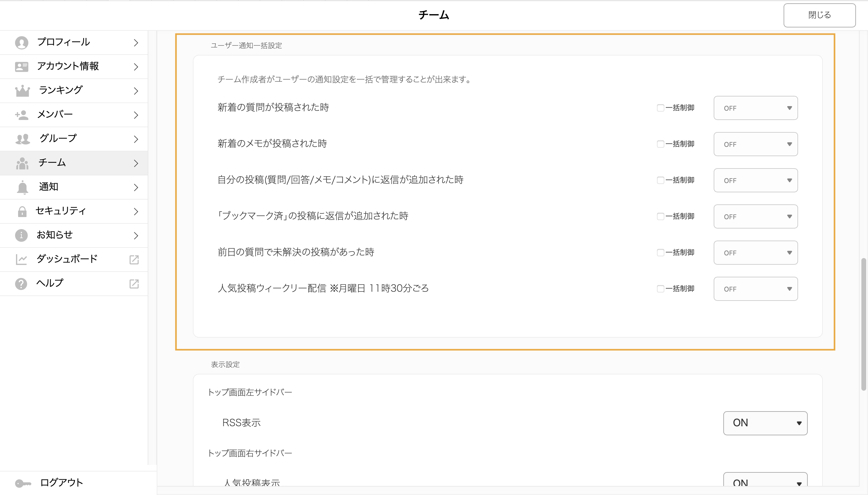Click トップ画面左サイドバー label

[x=250, y=393]
